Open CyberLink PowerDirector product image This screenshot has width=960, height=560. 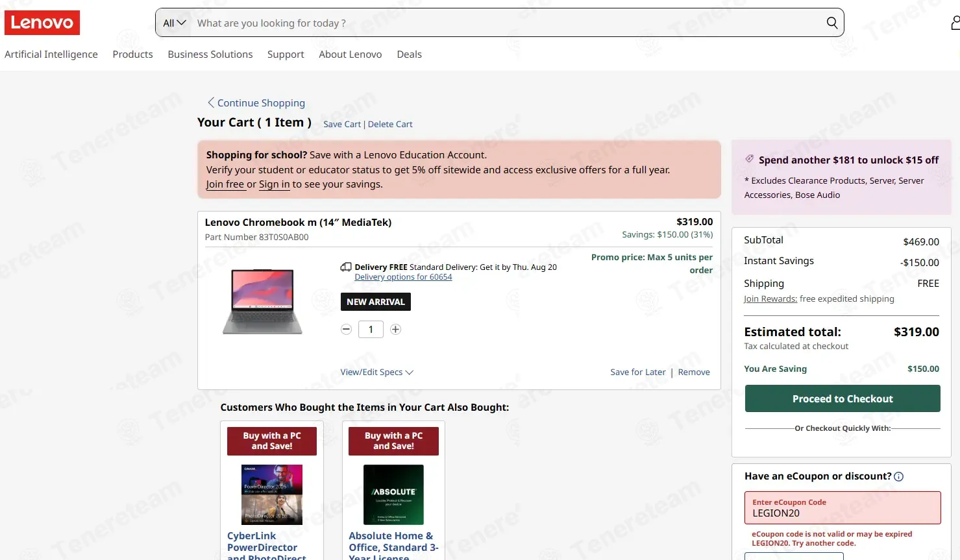click(272, 494)
